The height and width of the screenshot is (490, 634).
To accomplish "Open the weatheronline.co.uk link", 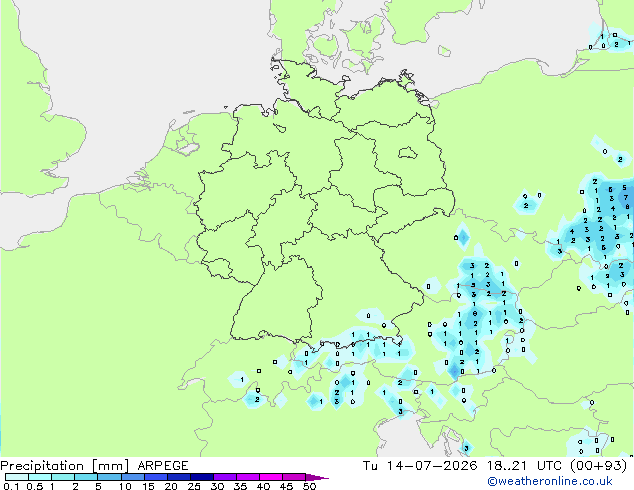I will point(550,481).
